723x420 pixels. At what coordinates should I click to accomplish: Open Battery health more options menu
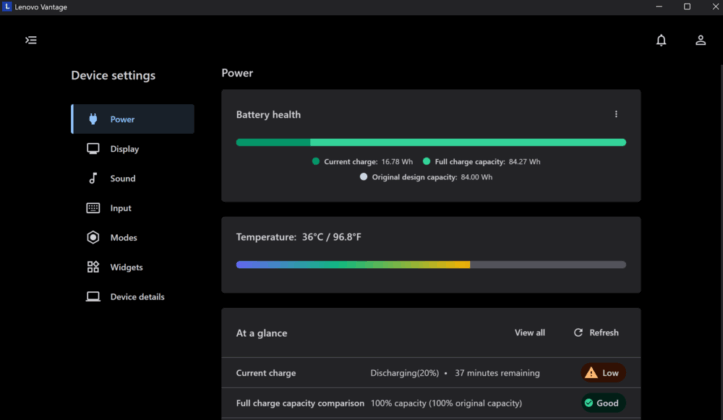[616, 114]
